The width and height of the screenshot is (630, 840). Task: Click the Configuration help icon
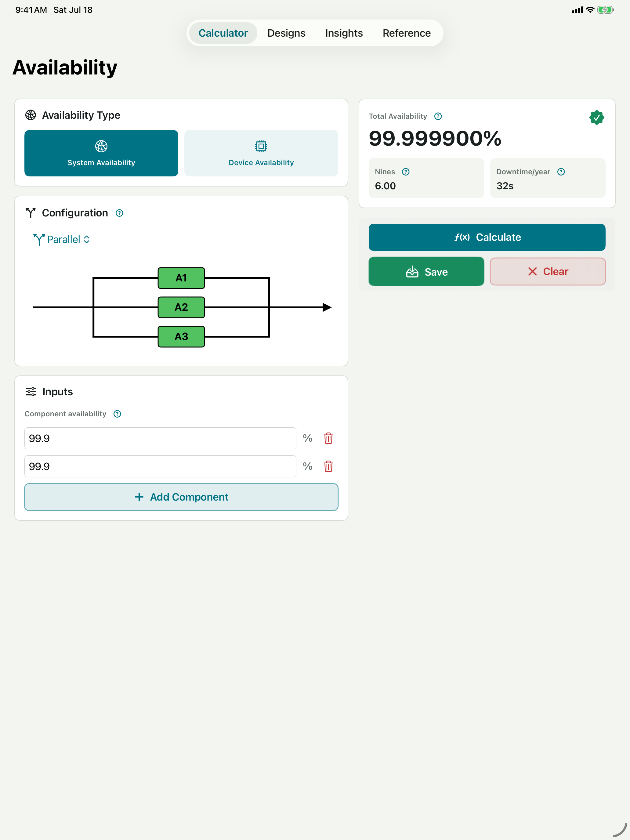(119, 213)
